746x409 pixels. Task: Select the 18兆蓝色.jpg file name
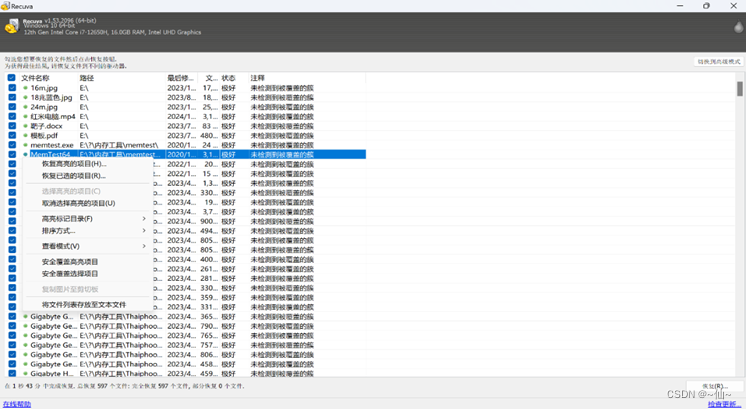tap(51, 97)
